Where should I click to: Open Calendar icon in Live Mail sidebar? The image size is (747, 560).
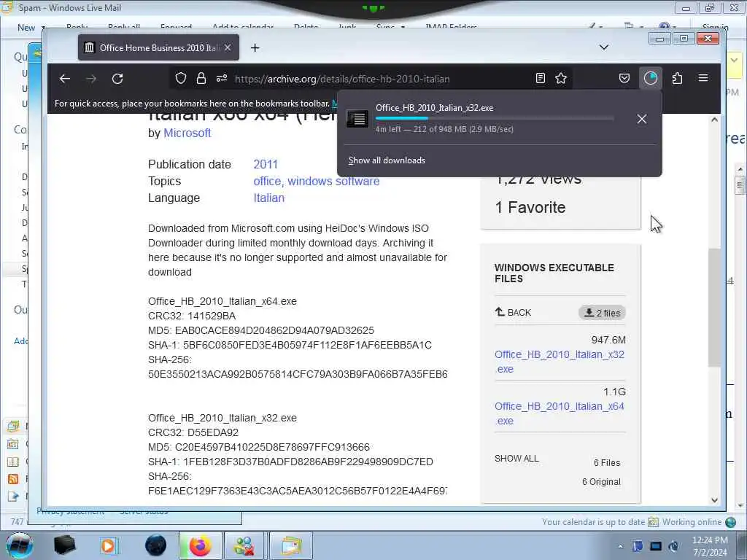[13, 444]
